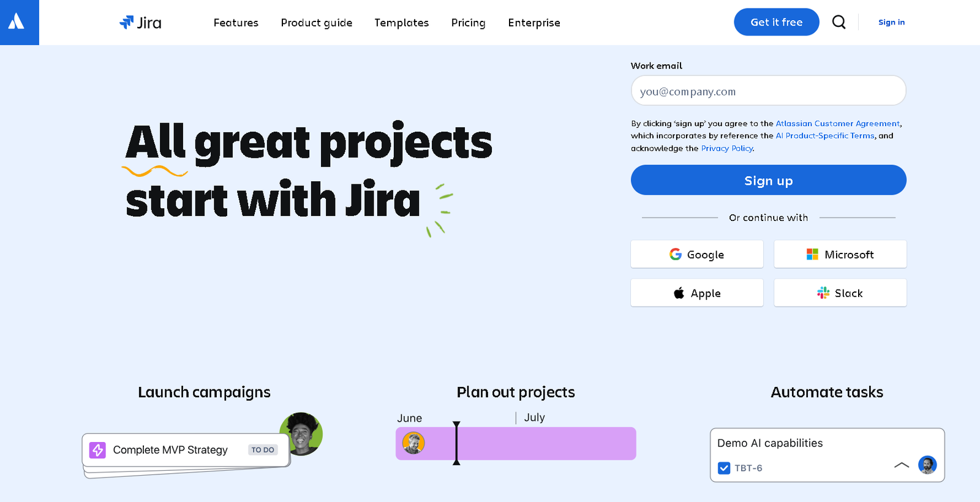Click assignee avatar on TBT-6 card

tap(927, 465)
